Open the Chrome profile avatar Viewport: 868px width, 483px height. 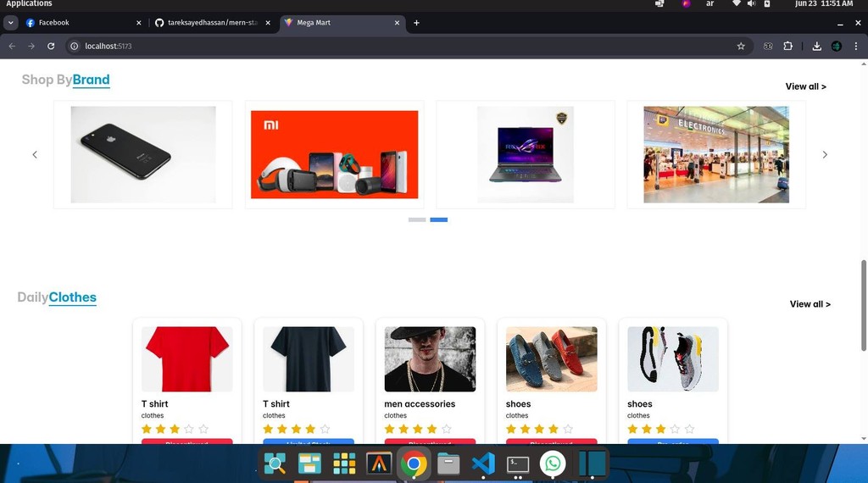[x=837, y=46]
